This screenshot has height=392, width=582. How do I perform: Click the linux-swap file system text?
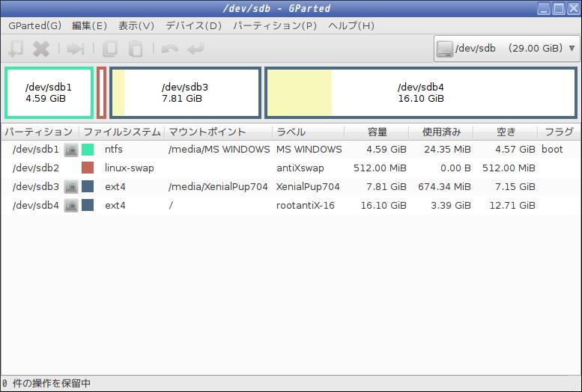click(x=129, y=168)
